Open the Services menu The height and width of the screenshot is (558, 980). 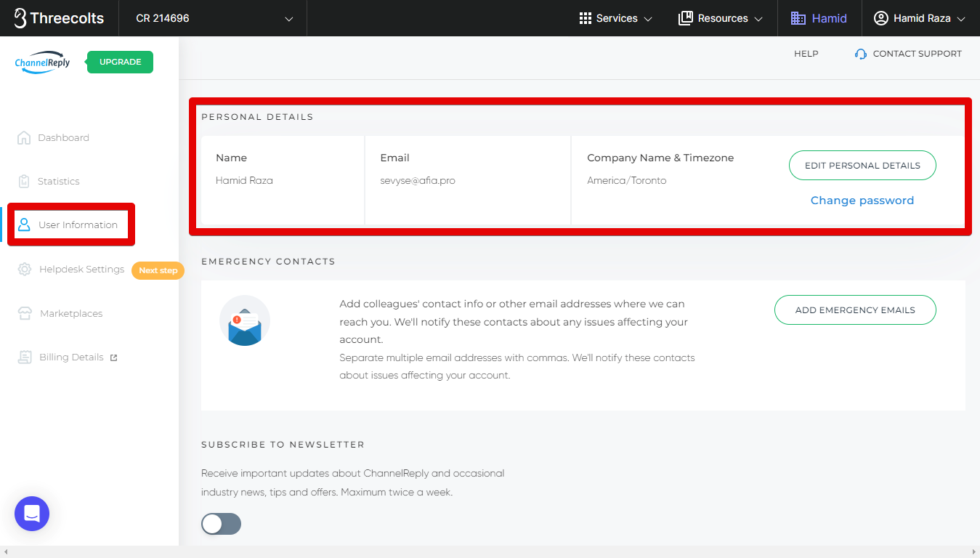(x=616, y=18)
